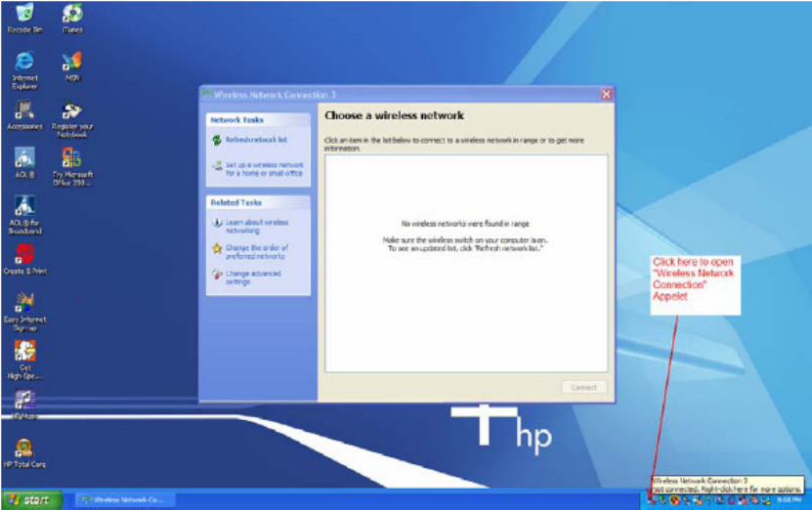Viewport: 812px width, 510px height.
Task: Click the info icon beside Learn about wireless
Action: [217, 223]
